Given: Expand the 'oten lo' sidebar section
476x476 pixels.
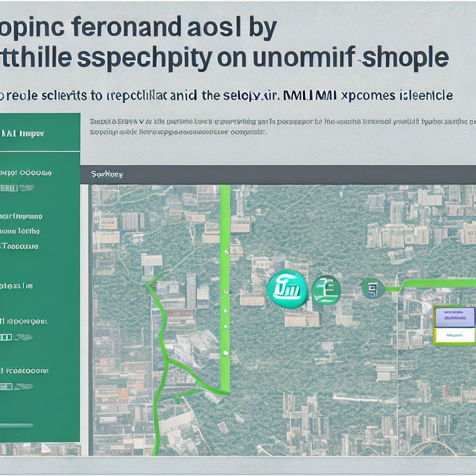Looking at the screenshot, I should (17, 286).
